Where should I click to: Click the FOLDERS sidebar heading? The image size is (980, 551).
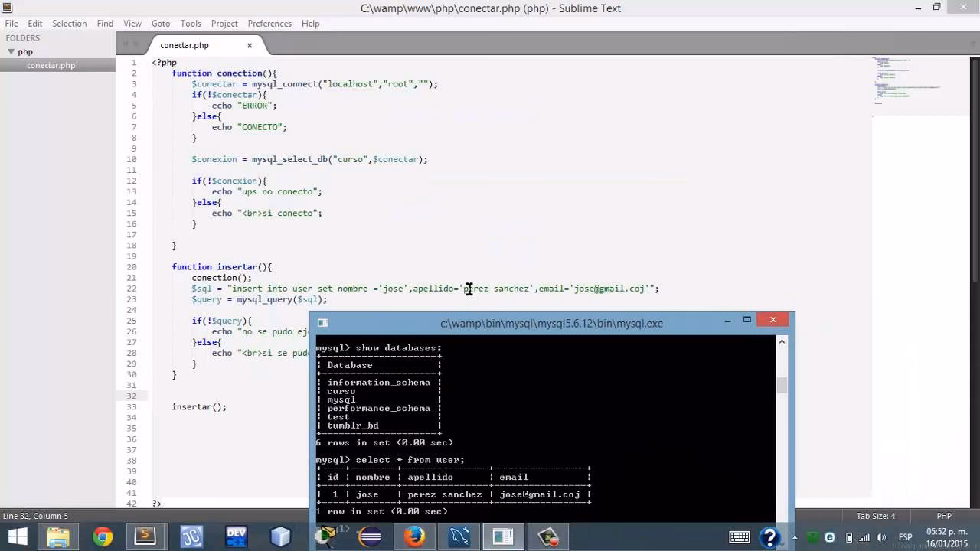click(22, 37)
